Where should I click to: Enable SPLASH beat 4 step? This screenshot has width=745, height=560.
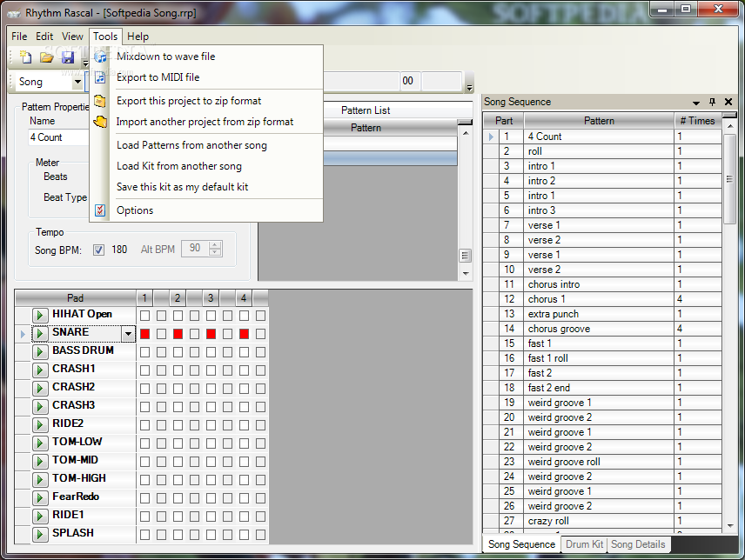[244, 535]
